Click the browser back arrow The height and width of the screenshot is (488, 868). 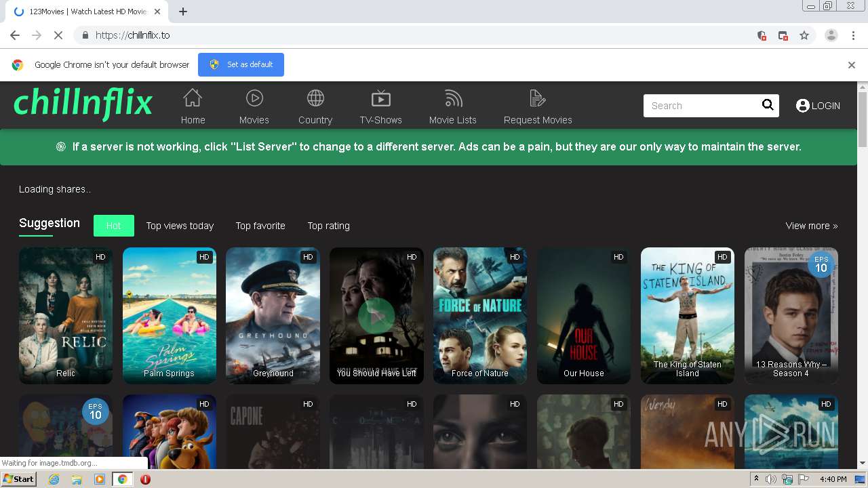[x=15, y=35]
